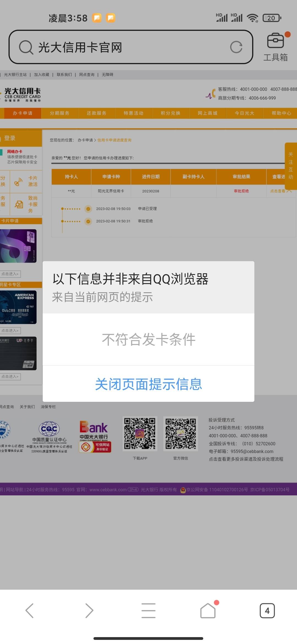The height and width of the screenshot is (644, 297).
Task: Open the purple UnionPay platinum card image
Action: [x=18, y=246]
